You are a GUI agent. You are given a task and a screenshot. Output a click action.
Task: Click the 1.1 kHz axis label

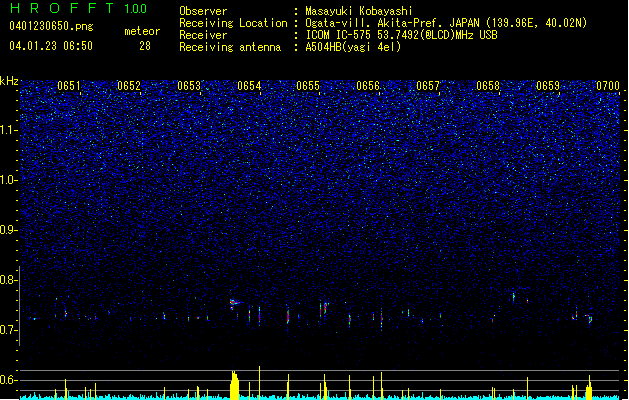tap(8, 130)
